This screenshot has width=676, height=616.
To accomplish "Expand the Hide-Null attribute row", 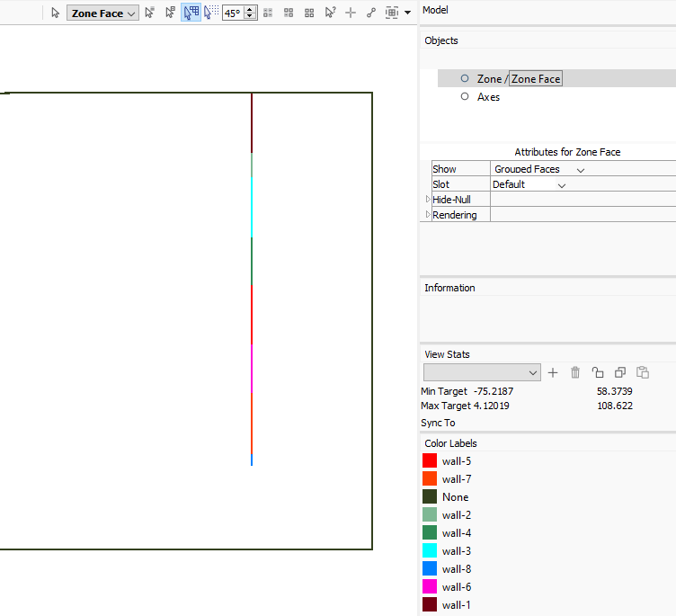I will tap(428, 200).
